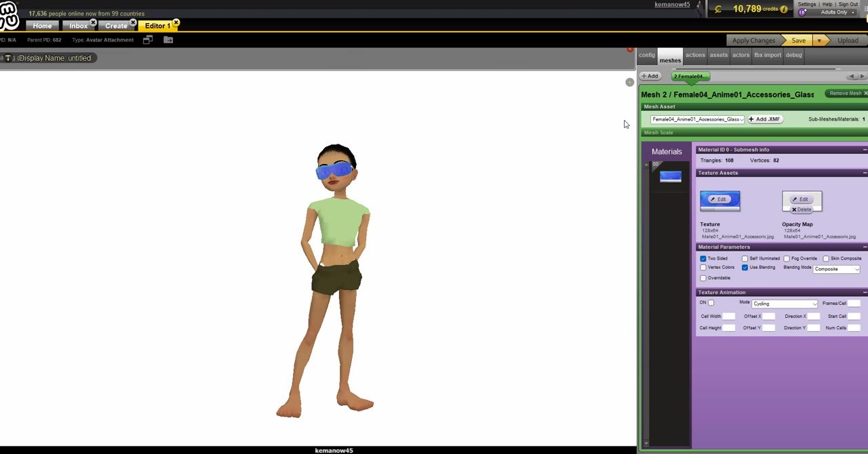Click the T icon beside Display Name
Viewport: 868px width, 454px height.
point(8,58)
